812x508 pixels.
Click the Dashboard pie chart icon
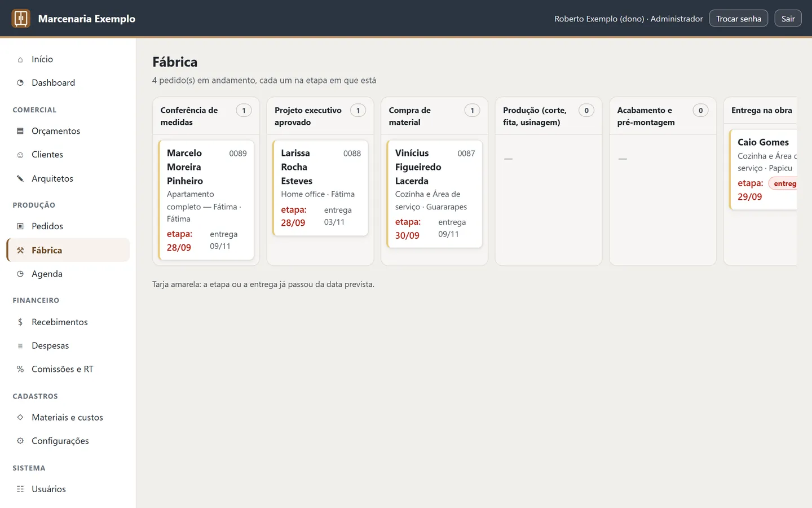20,82
